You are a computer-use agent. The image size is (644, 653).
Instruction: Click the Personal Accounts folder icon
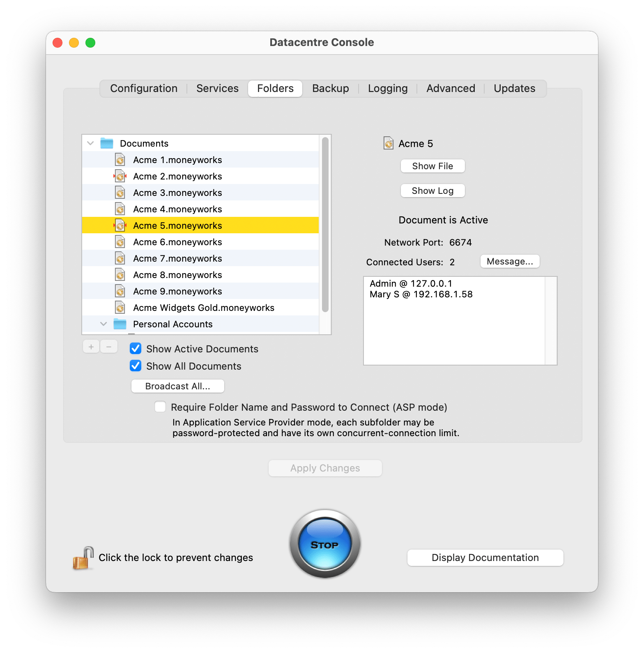pos(120,324)
